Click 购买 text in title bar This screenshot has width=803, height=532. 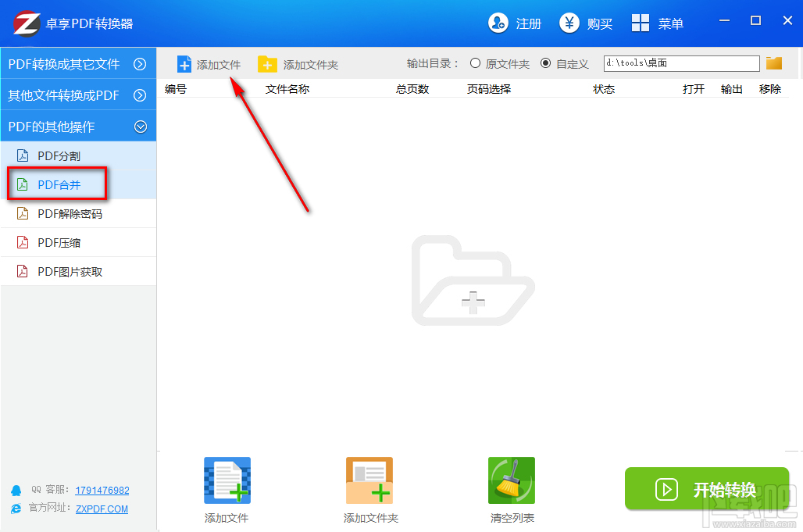click(x=600, y=23)
